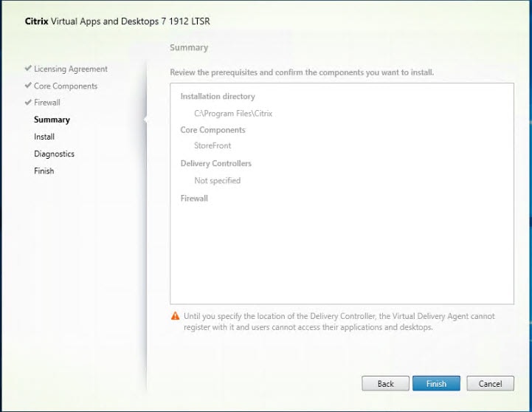Click the 'Installation directory' heading
This screenshot has width=532, height=412.
[218, 97]
